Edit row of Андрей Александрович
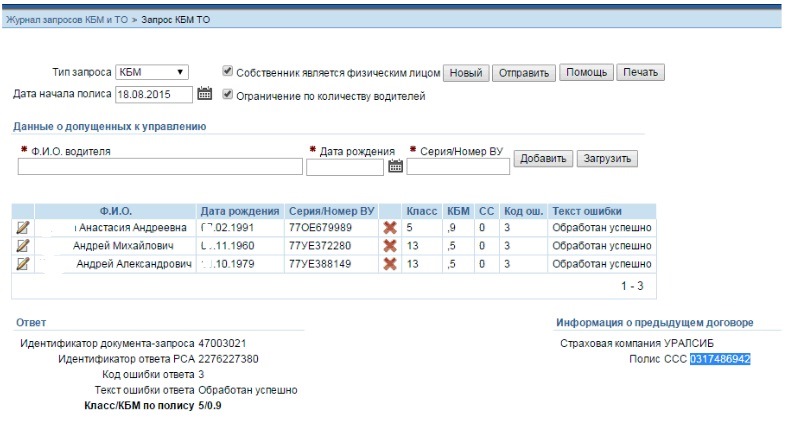785x435 pixels. pyautogui.click(x=23, y=264)
